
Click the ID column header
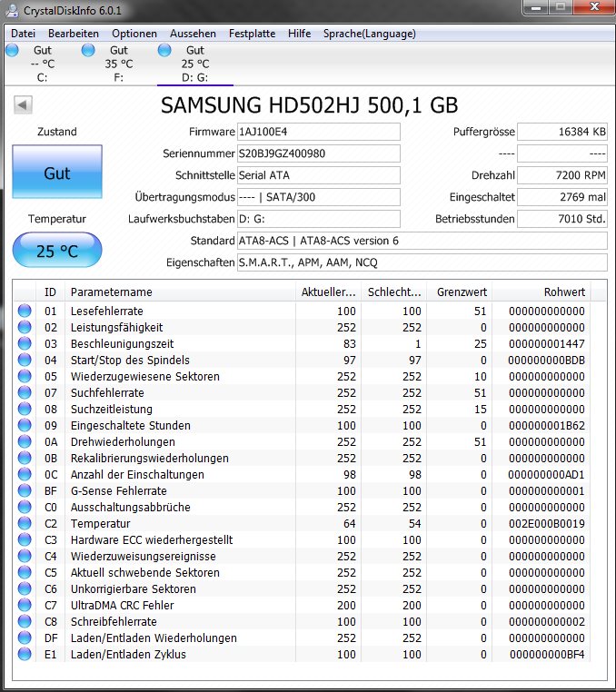pyautogui.click(x=50, y=292)
